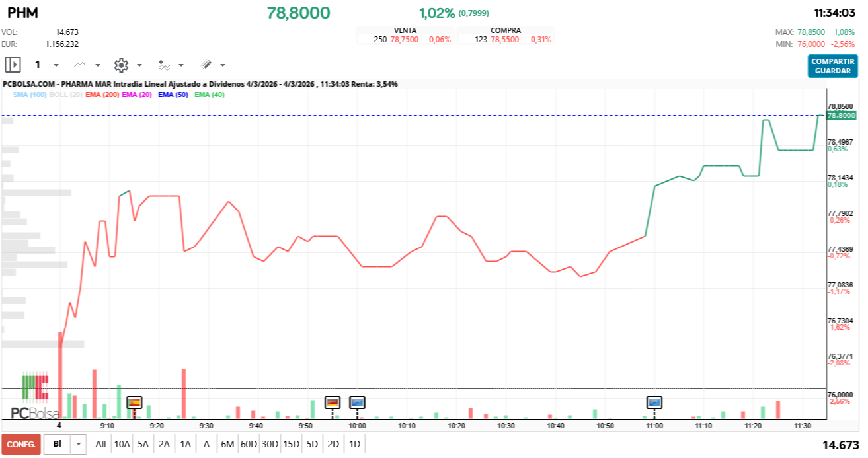Select the line chart type icon
The height and width of the screenshot is (458, 868).
tap(79, 64)
